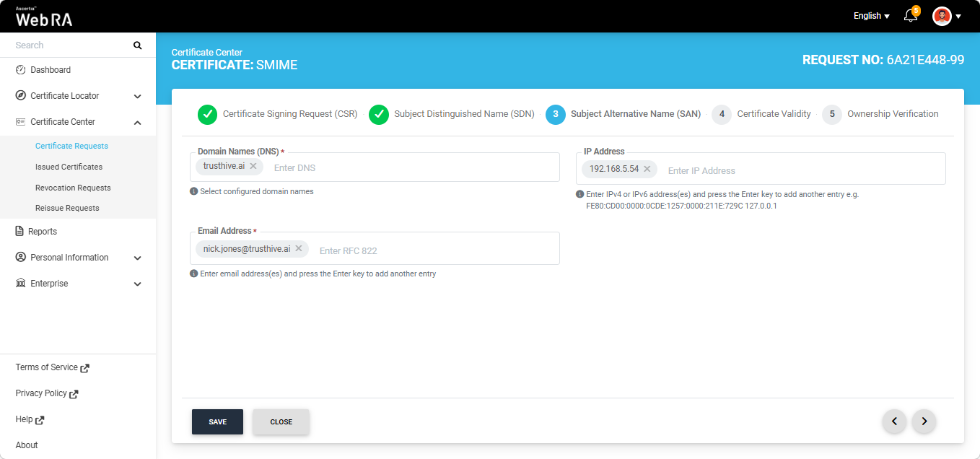Expand the Enterprise menu chevron
The height and width of the screenshot is (459, 980).
pyautogui.click(x=138, y=284)
